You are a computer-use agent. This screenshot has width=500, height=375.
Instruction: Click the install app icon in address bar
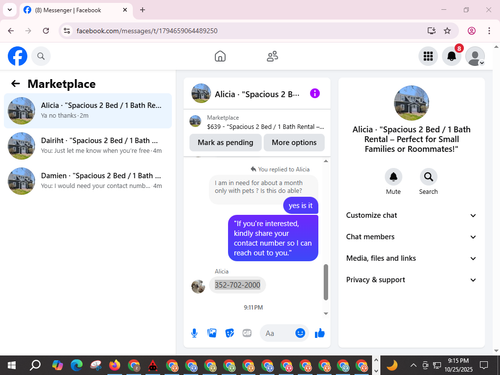(x=431, y=31)
